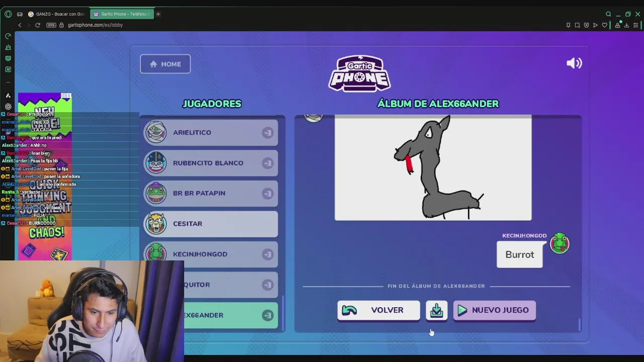Image resolution: width=644 pixels, height=362 pixels.
Task: Open the Opera main menu logo
Action: tap(8, 14)
